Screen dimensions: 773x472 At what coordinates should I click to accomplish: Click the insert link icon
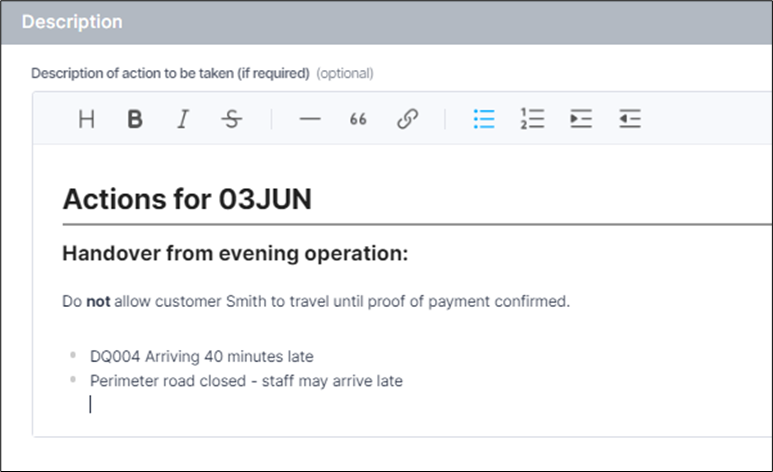coord(407,120)
